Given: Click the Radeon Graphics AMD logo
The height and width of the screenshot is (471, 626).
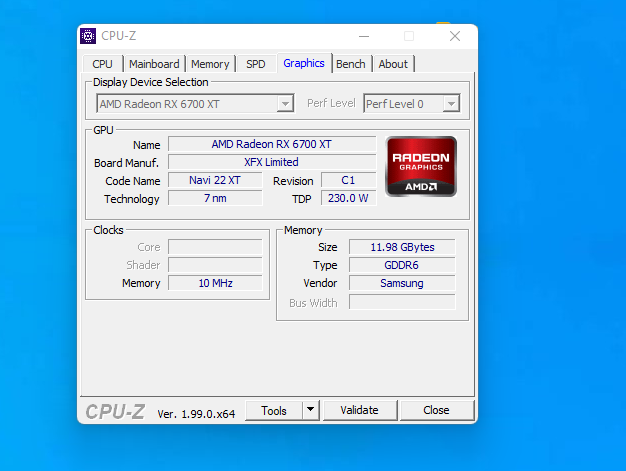Looking at the screenshot, I should point(421,166).
